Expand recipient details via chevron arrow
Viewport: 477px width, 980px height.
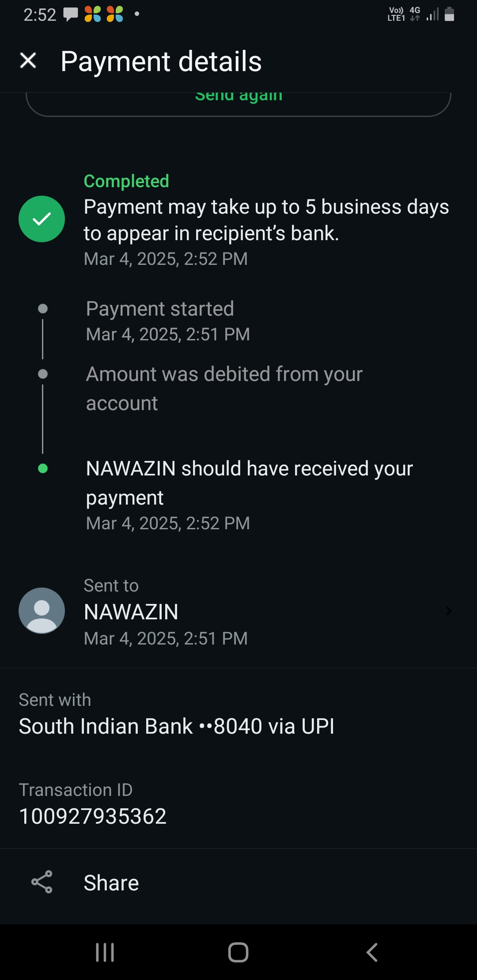[448, 611]
